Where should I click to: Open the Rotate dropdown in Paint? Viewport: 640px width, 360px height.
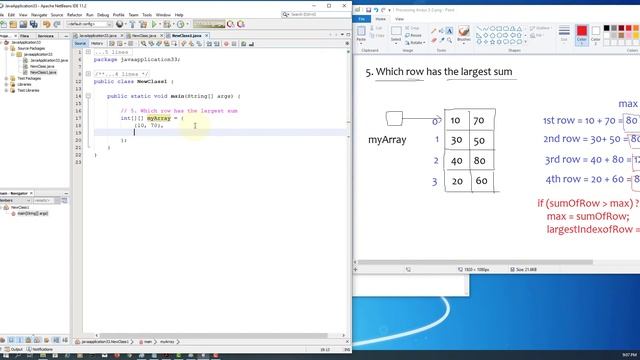point(415,42)
